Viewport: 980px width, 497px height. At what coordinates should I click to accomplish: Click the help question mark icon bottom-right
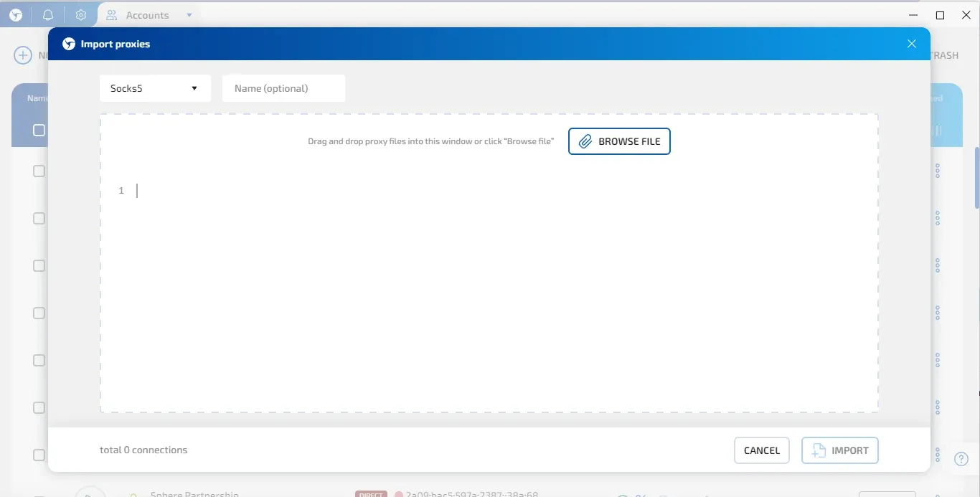961,458
